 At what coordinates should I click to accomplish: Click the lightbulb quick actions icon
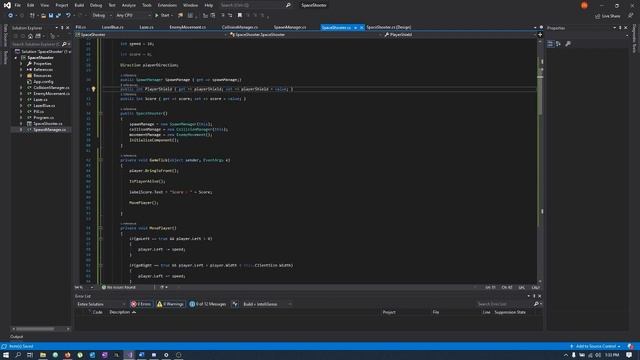coord(93,89)
